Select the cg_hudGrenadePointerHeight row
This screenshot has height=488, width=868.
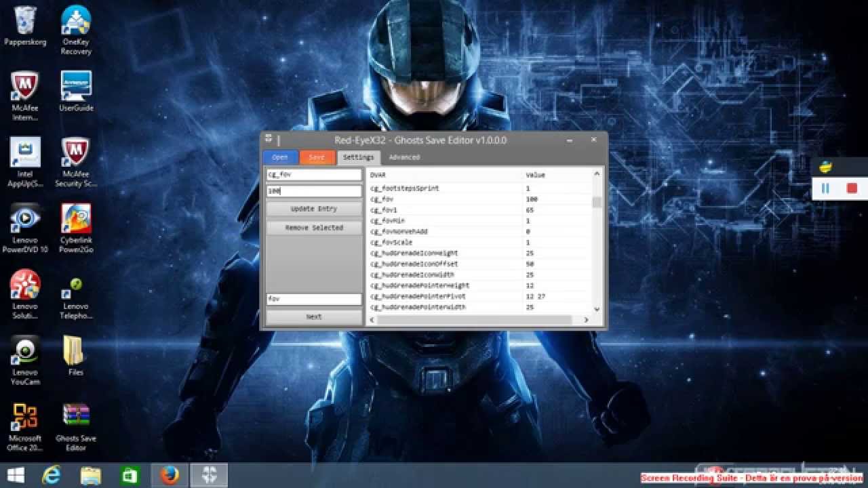(x=479, y=286)
